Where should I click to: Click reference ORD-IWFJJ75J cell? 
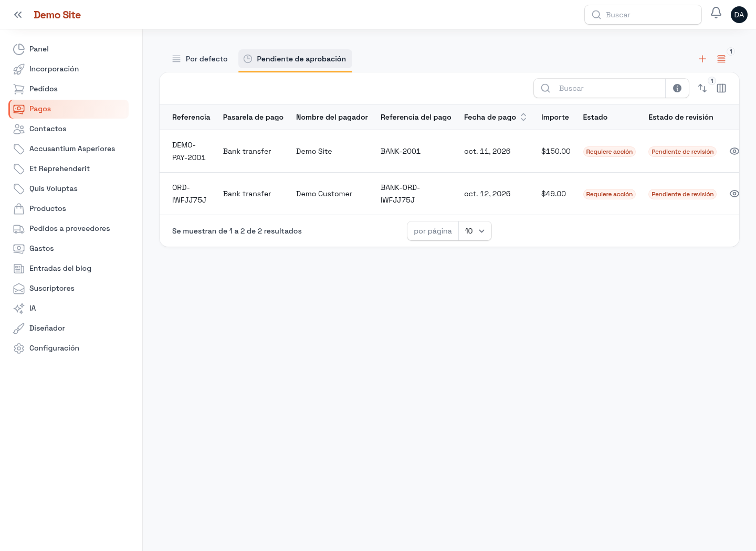click(189, 194)
